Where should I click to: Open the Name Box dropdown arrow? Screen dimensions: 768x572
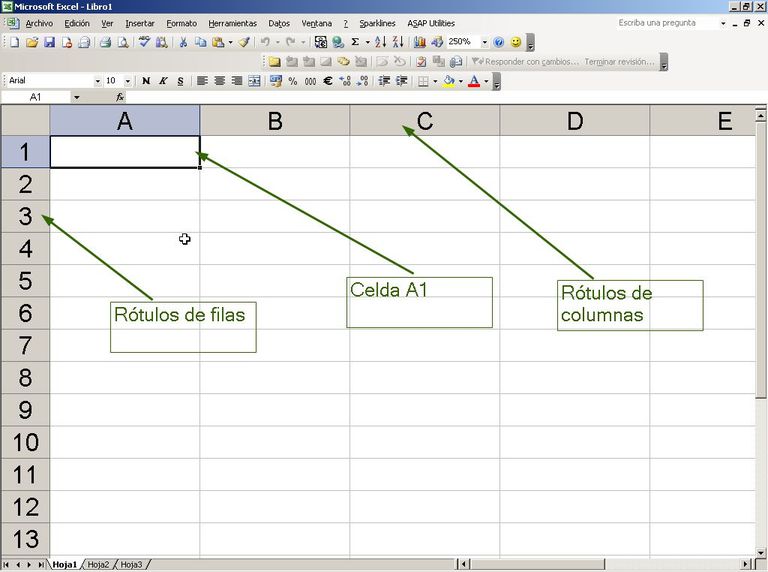pos(76,97)
